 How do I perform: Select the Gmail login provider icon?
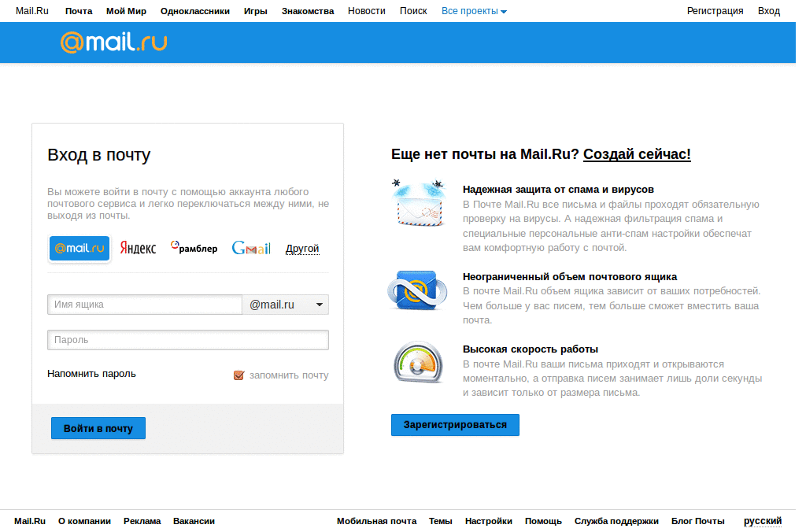[250, 248]
